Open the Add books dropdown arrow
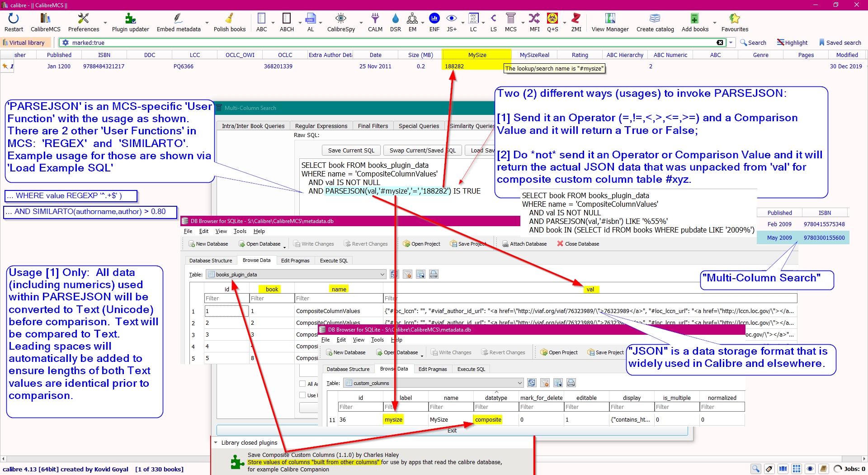 tap(715, 22)
